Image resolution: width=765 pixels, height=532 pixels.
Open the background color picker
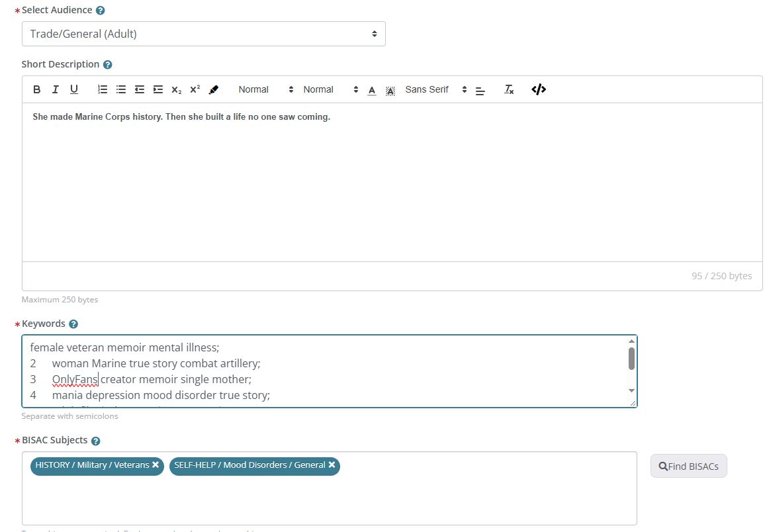390,90
